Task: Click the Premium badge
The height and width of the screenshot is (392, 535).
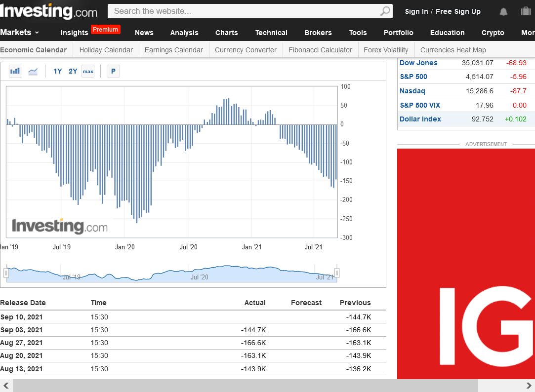Action: (105, 30)
